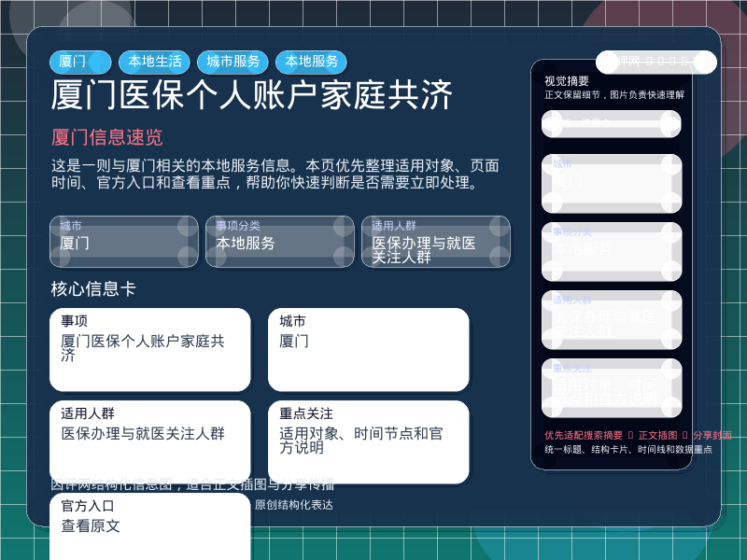Open the 城市 厦门 white info card

click(368, 349)
